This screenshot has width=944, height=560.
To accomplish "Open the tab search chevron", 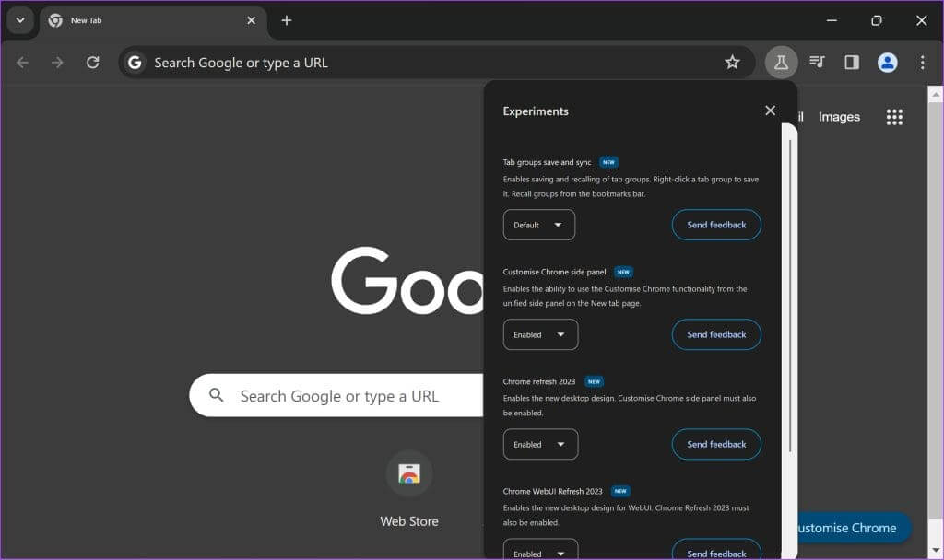I will click(20, 20).
